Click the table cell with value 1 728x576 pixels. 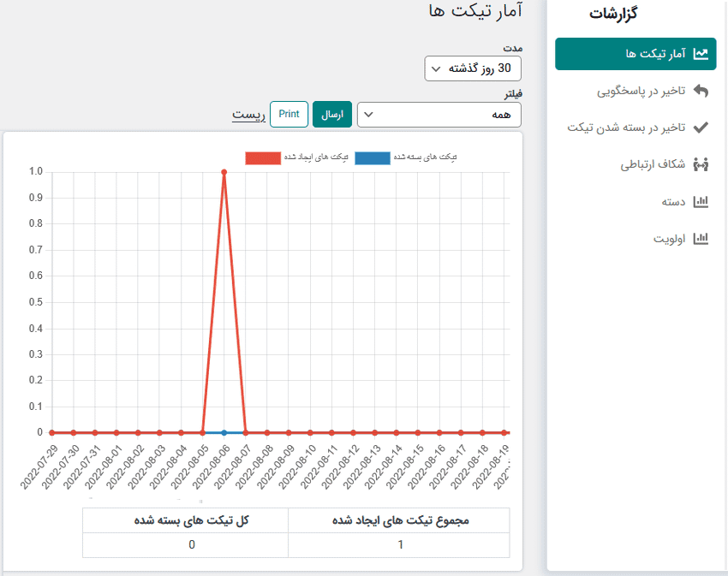pos(400,545)
